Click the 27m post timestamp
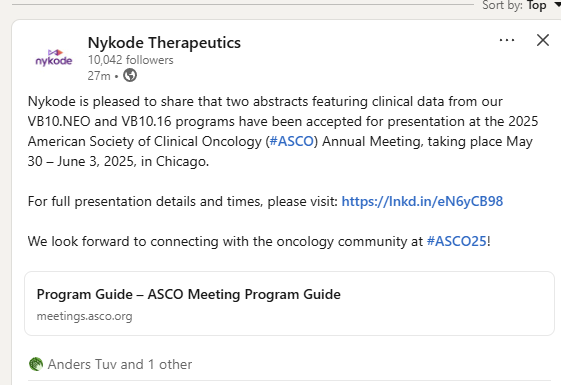Viewport: 561px width, 385px height. [x=99, y=76]
